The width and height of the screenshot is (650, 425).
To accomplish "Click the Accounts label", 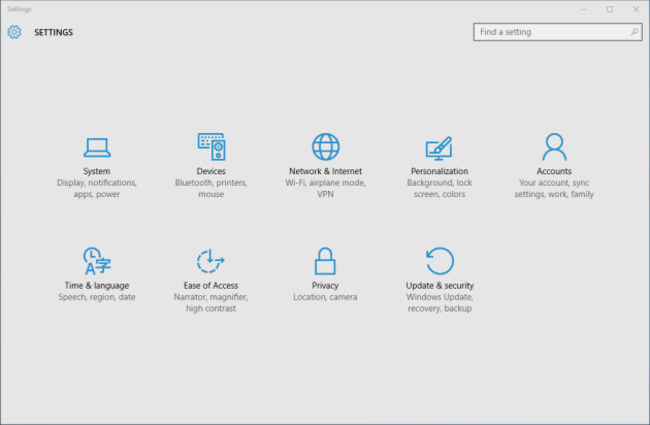I will pos(554,171).
